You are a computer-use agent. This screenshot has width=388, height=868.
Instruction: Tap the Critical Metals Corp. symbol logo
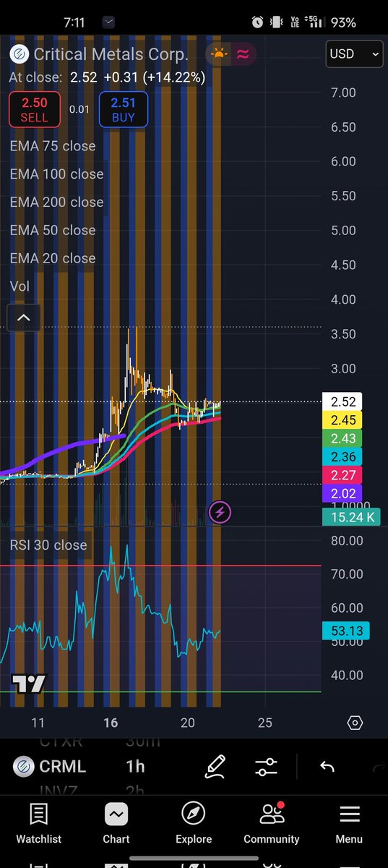[x=20, y=54]
